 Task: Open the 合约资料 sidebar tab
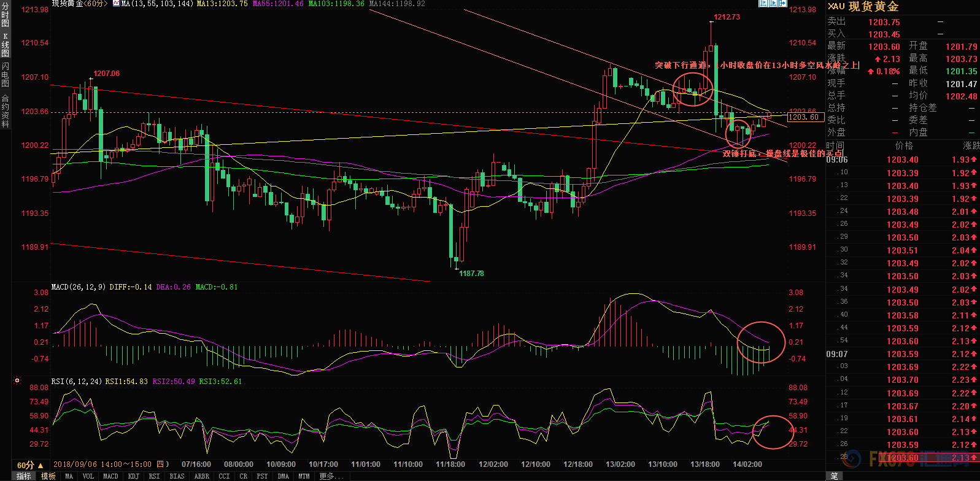pos(6,110)
